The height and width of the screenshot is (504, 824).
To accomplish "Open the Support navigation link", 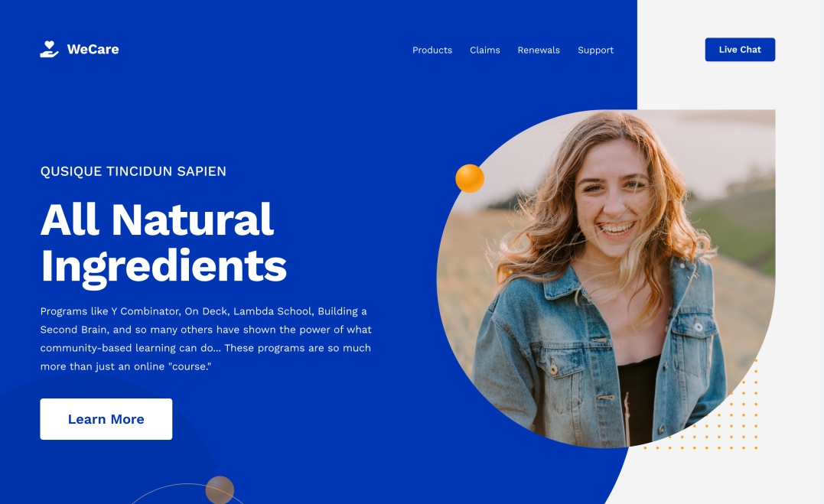I will pyautogui.click(x=595, y=50).
